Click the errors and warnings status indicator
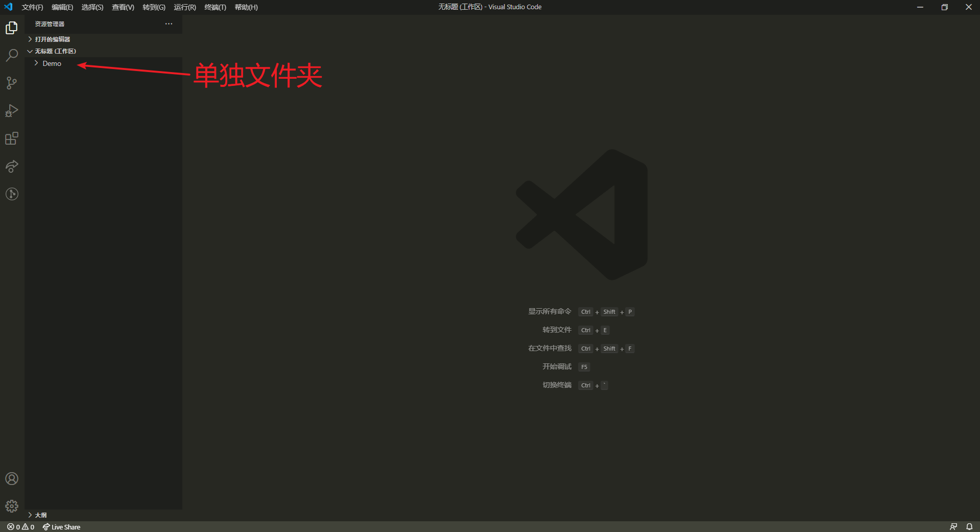The image size is (980, 532). (x=19, y=526)
